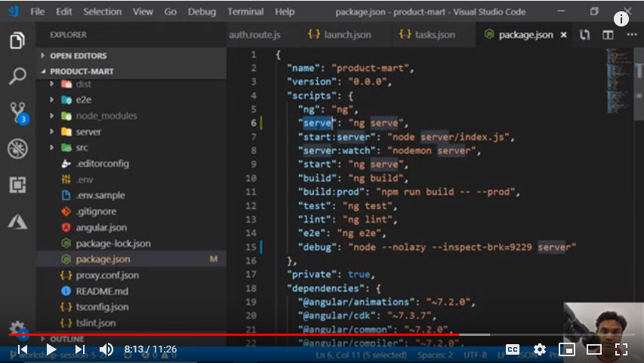Click the Spaces: 2 status bar item
Image resolution: width=644 pixels, height=363 pixels.
pos(435,355)
